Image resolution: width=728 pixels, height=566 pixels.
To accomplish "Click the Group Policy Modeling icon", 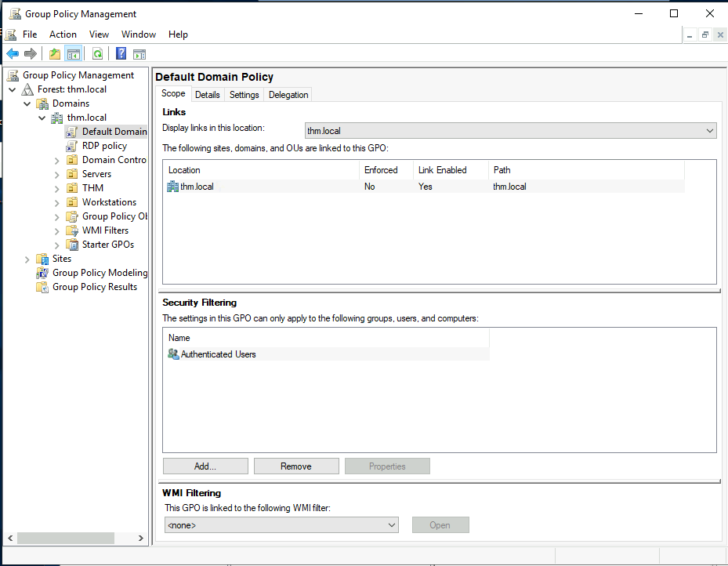I will [x=43, y=273].
